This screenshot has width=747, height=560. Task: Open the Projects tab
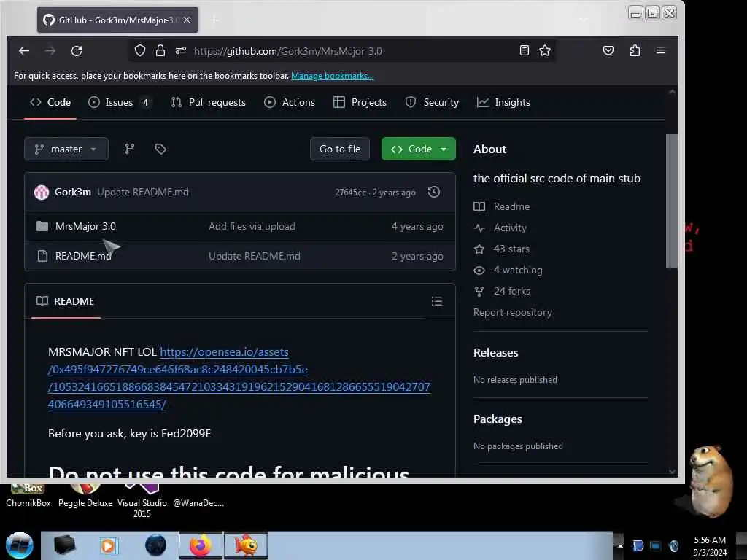point(360,102)
